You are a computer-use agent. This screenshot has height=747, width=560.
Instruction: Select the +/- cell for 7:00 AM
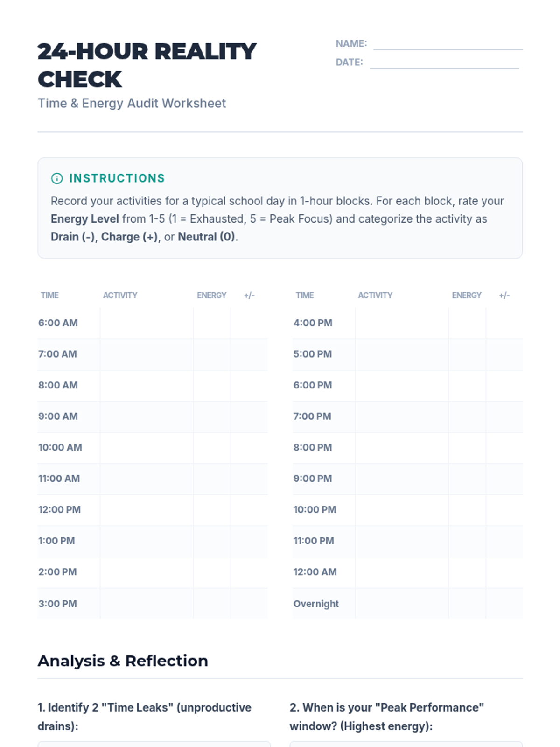pos(249,354)
